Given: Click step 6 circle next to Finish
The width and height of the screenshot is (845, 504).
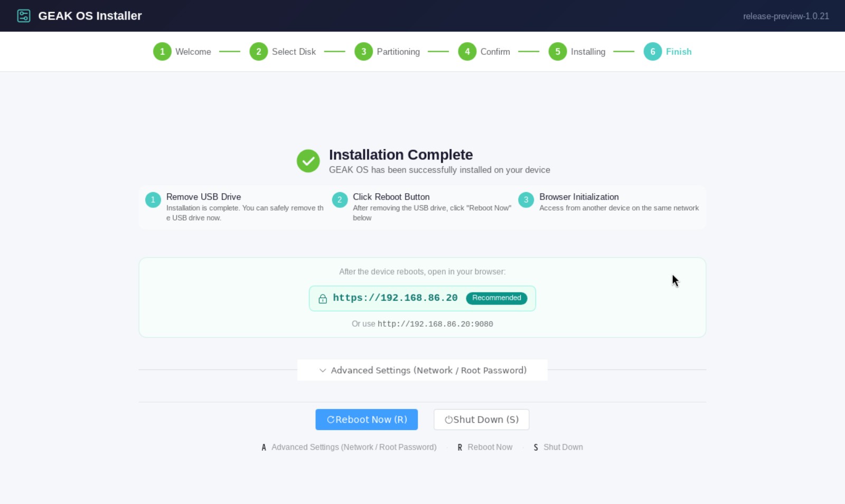Looking at the screenshot, I should [653, 52].
